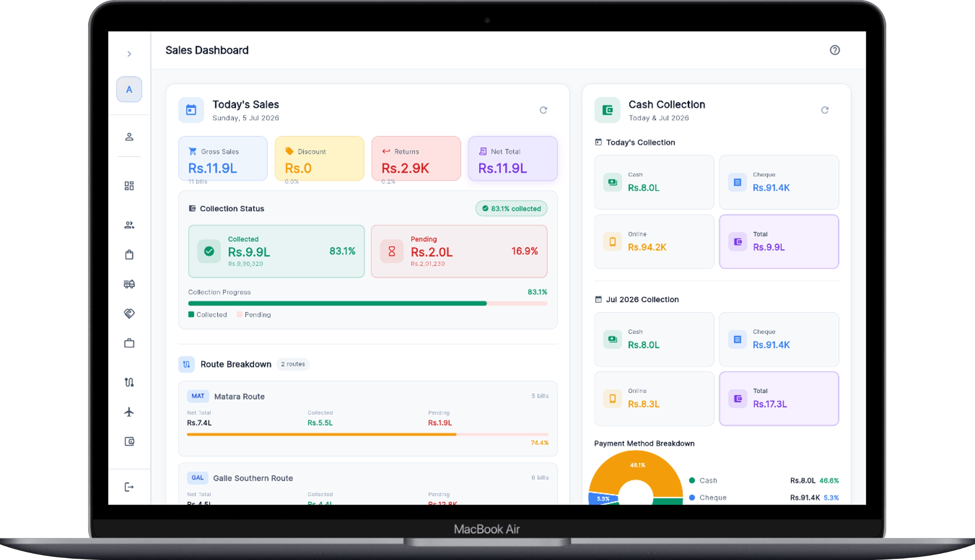Select today's Cheque Rs.91.4K card

(x=779, y=182)
